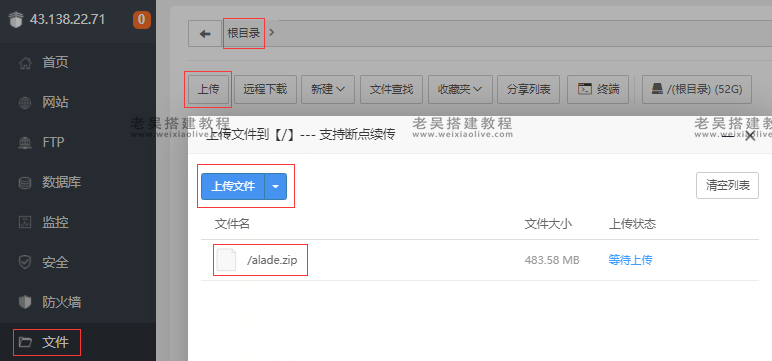Click the firewall shield icon
The height and width of the screenshot is (361, 772).
pyautogui.click(x=25, y=302)
